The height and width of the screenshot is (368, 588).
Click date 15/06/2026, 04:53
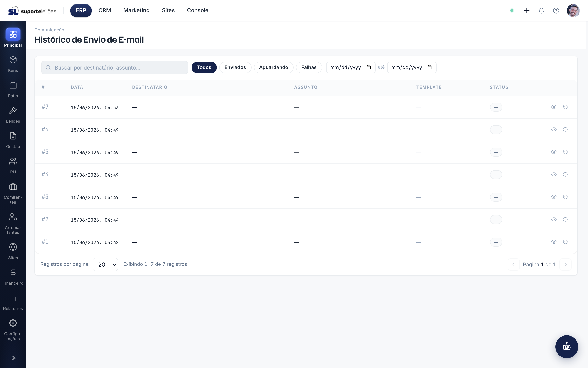click(95, 107)
